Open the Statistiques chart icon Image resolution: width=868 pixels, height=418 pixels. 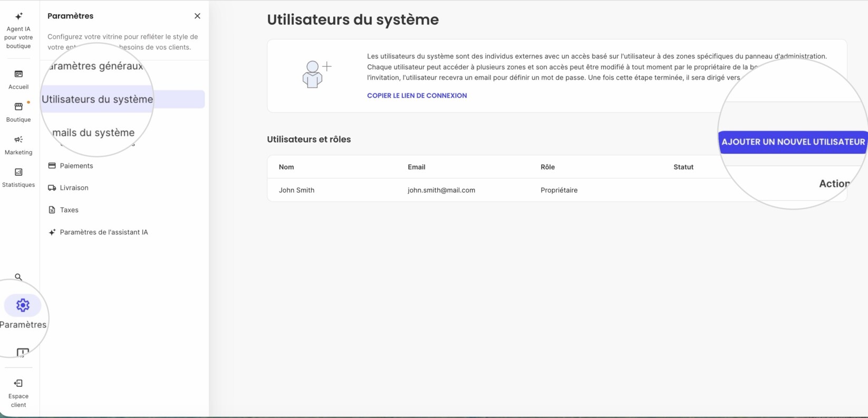point(18,172)
